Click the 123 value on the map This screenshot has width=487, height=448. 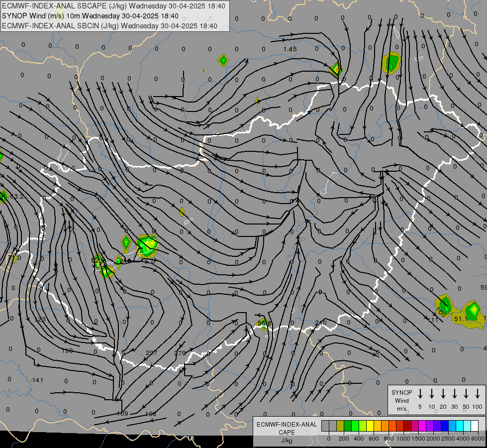[40, 320]
